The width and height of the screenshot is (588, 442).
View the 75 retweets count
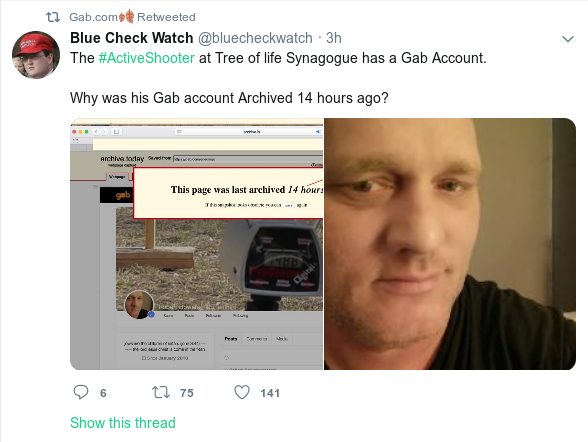tap(187, 393)
